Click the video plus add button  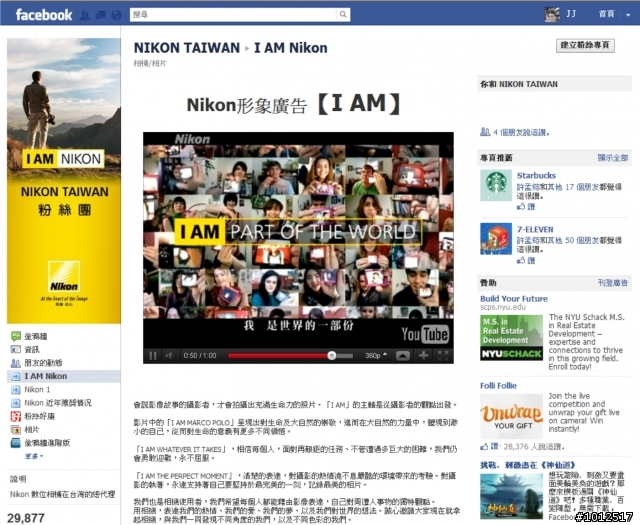tap(423, 356)
